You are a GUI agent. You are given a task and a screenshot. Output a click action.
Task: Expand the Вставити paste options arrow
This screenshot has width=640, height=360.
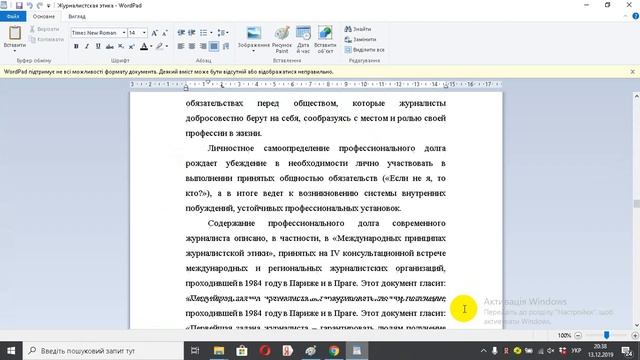point(15,51)
